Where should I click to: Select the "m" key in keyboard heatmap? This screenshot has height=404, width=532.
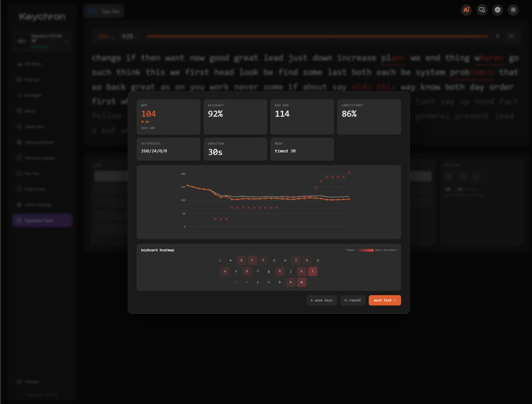pos(302,282)
